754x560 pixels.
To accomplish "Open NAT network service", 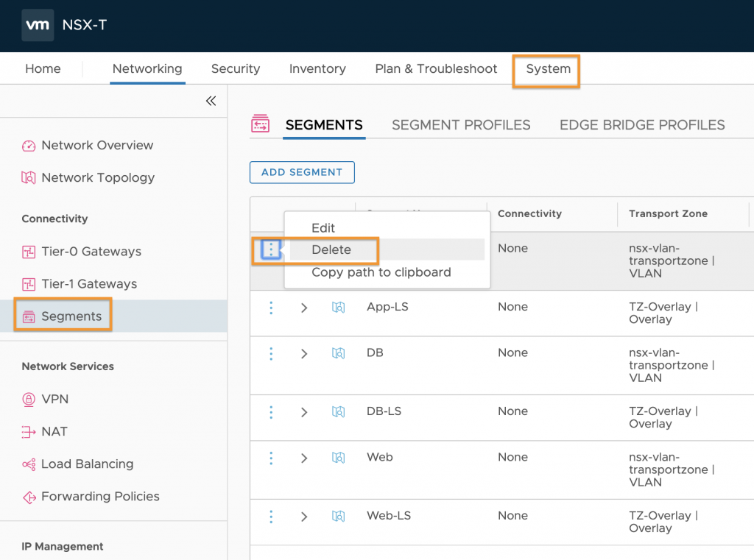I will click(x=54, y=432).
